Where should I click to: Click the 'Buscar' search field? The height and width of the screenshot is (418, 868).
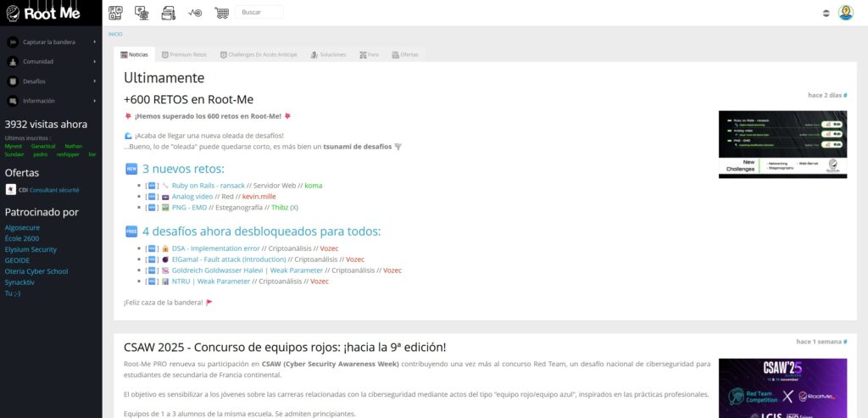[259, 13]
